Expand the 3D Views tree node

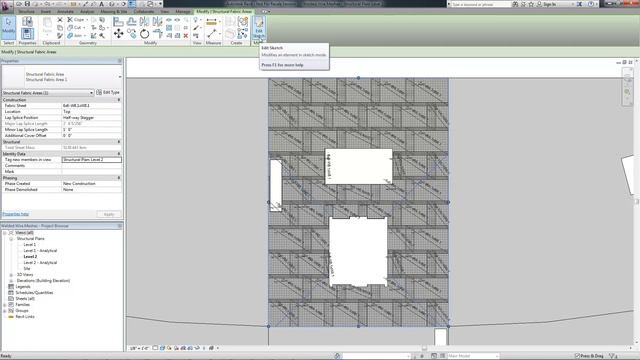(11, 275)
